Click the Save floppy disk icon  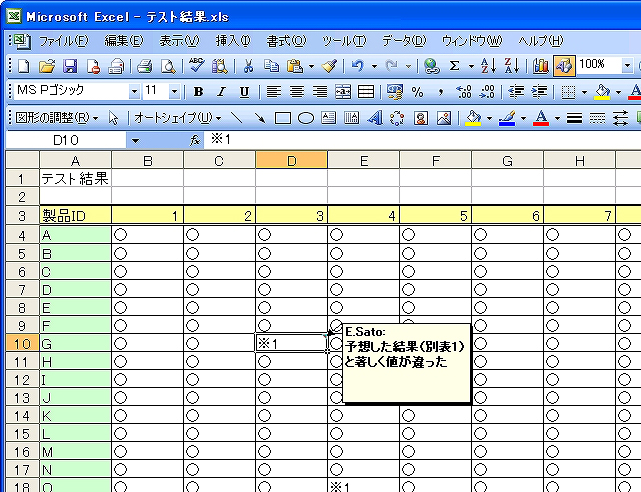coord(70,66)
